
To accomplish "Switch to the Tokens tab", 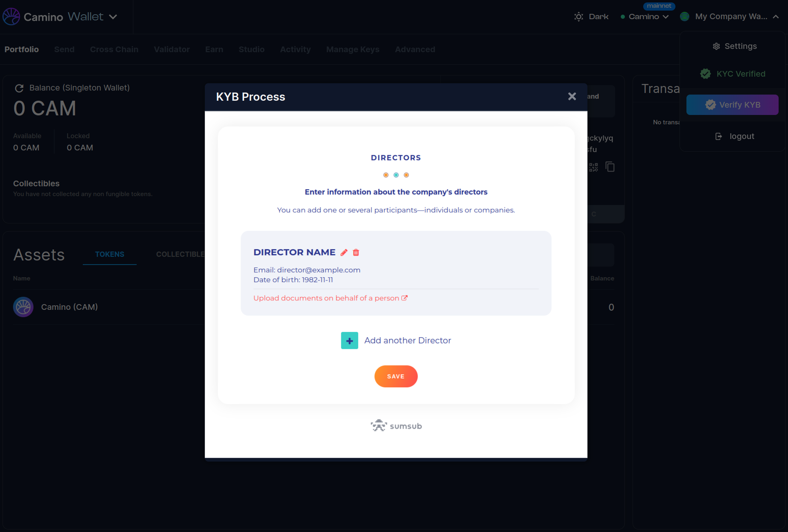I will point(109,254).
